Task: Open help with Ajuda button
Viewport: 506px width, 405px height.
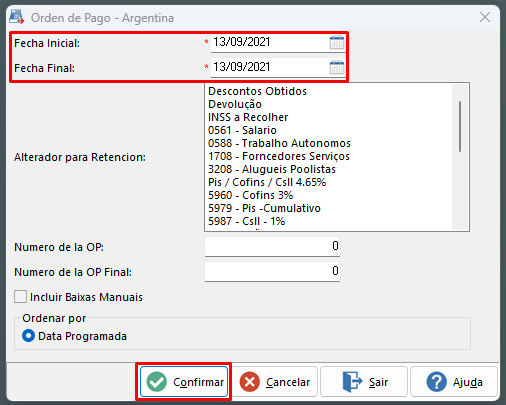Action: coord(454,382)
